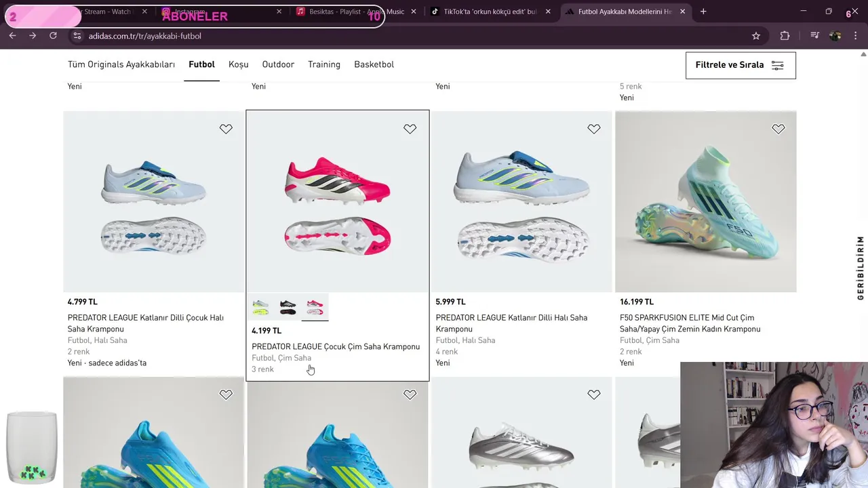Open PREDATOR LEAGUE Katlanır Dilli Halı Saha Kramponu link
868x488 pixels.
pyautogui.click(x=511, y=323)
